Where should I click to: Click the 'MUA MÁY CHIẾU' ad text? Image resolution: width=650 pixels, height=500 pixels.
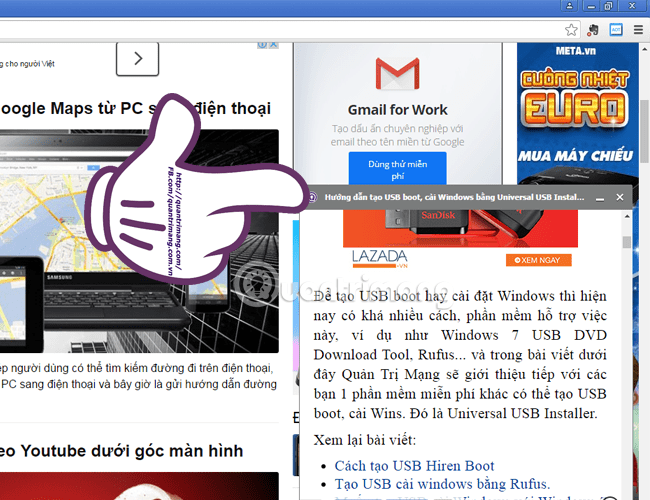coord(575,156)
